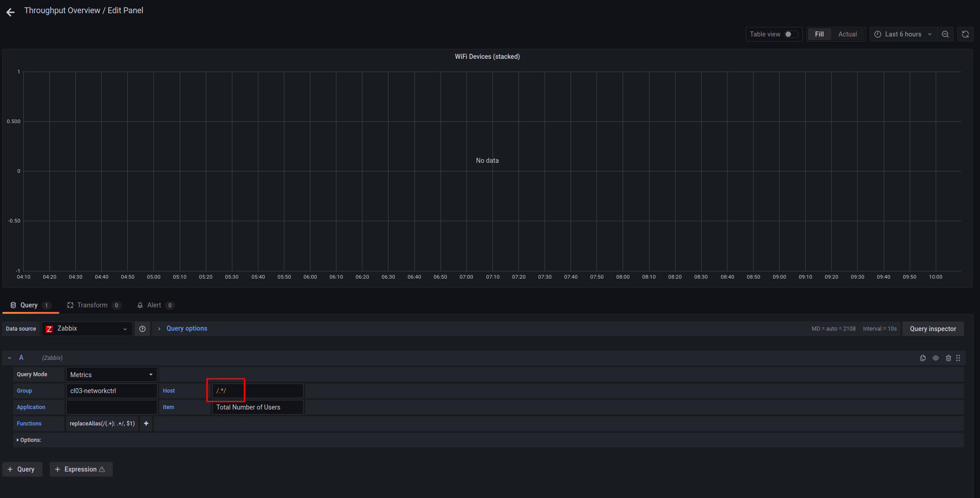Click the clock icon in the time picker
Viewport: 980px width, 498px height.
877,34
